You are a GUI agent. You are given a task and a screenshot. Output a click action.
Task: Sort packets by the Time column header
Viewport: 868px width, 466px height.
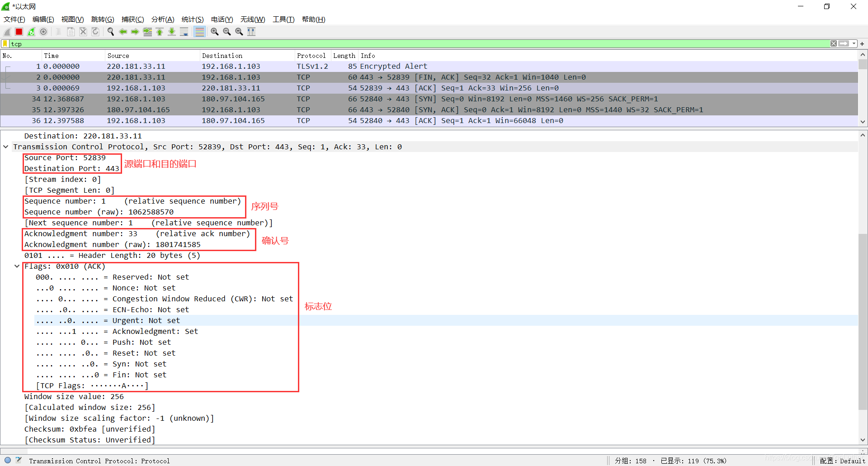(x=72, y=56)
